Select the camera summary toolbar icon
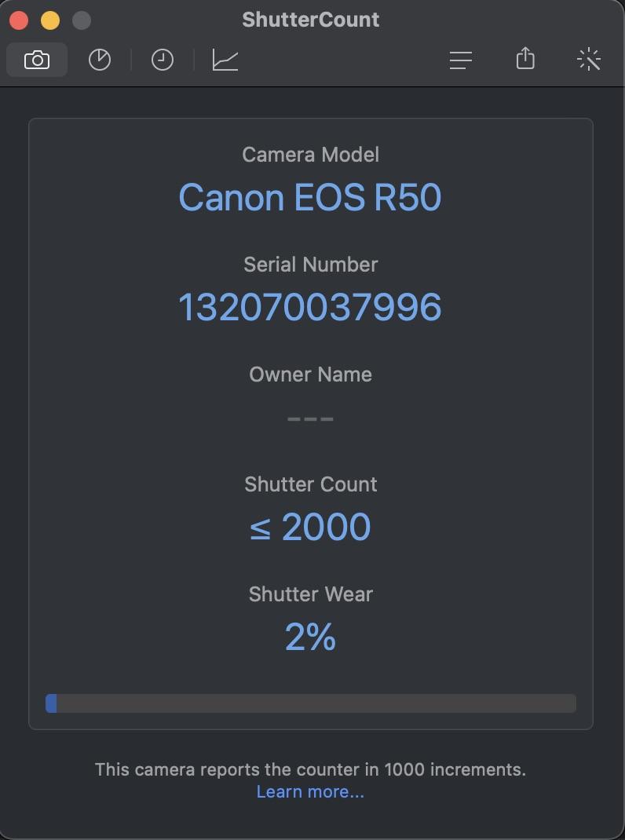The height and width of the screenshot is (840, 625). [x=37, y=60]
